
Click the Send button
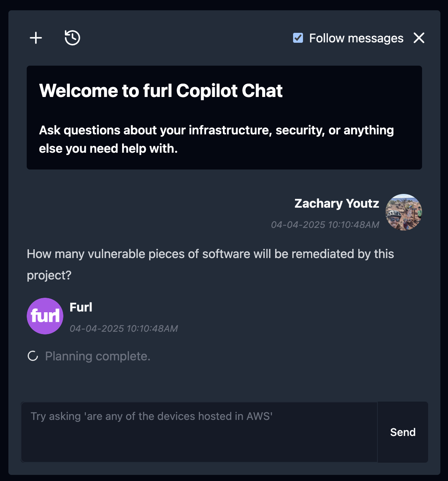coord(402,432)
